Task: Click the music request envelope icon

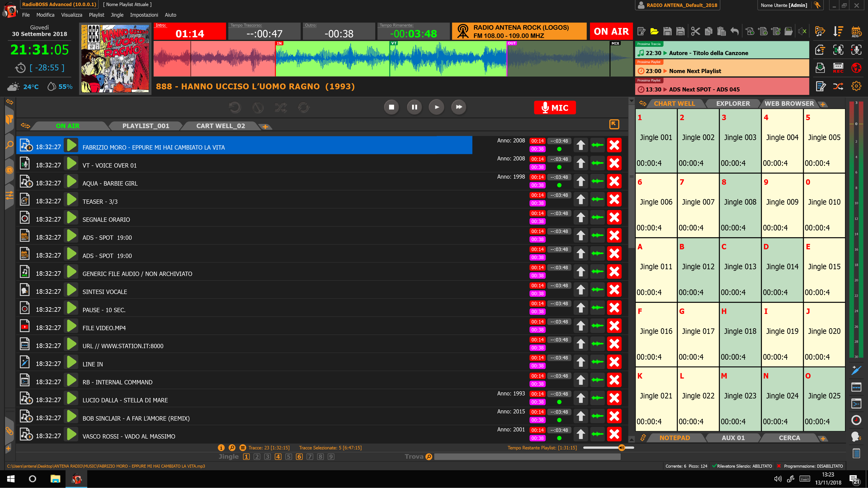Action: pyautogui.click(x=820, y=68)
